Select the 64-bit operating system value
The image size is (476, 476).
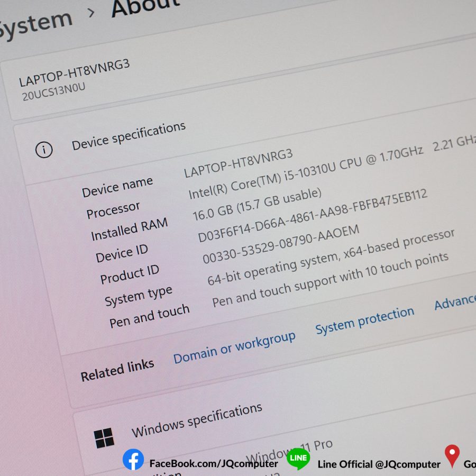tap(331, 258)
